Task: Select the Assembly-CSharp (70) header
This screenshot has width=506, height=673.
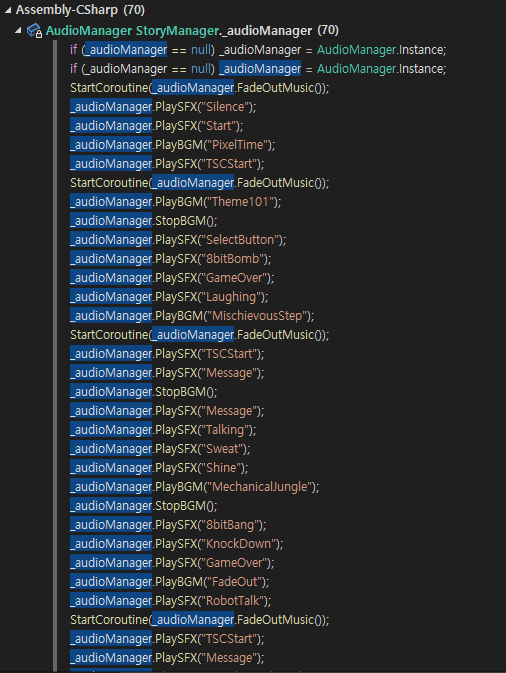Action: point(80,10)
